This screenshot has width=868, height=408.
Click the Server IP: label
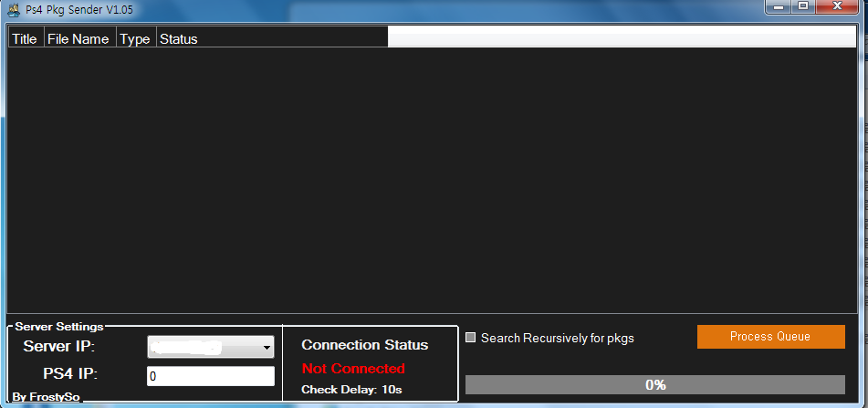click(59, 347)
